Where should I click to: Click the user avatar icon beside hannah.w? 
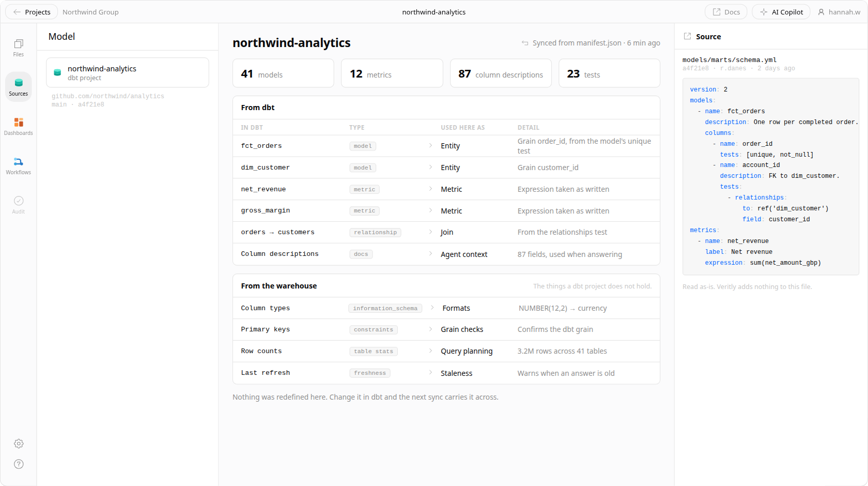821,12
